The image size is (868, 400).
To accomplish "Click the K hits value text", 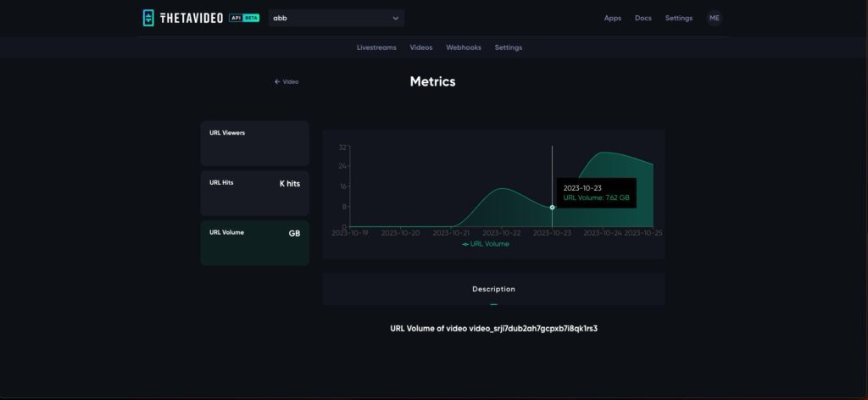I will (290, 184).
